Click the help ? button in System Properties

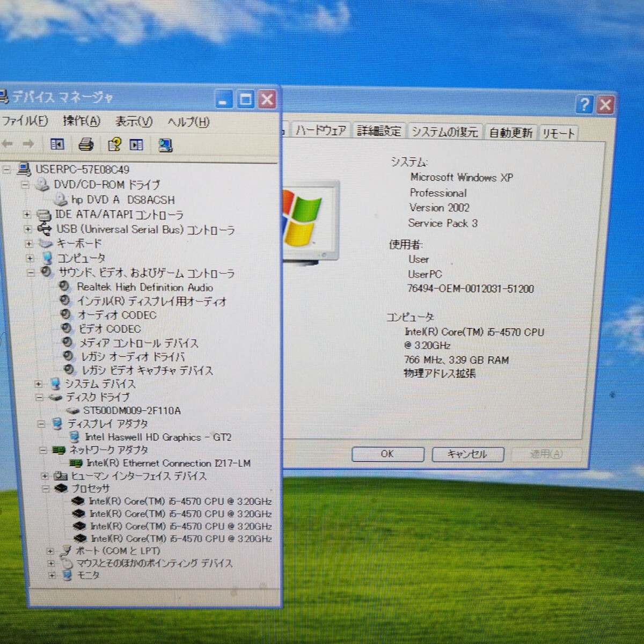pos(584,104)
